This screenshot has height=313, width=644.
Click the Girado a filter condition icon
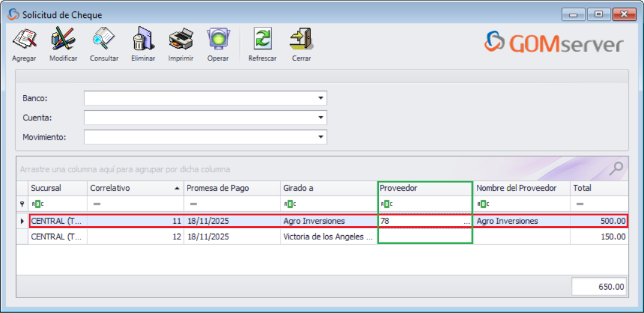pos(289,203)
